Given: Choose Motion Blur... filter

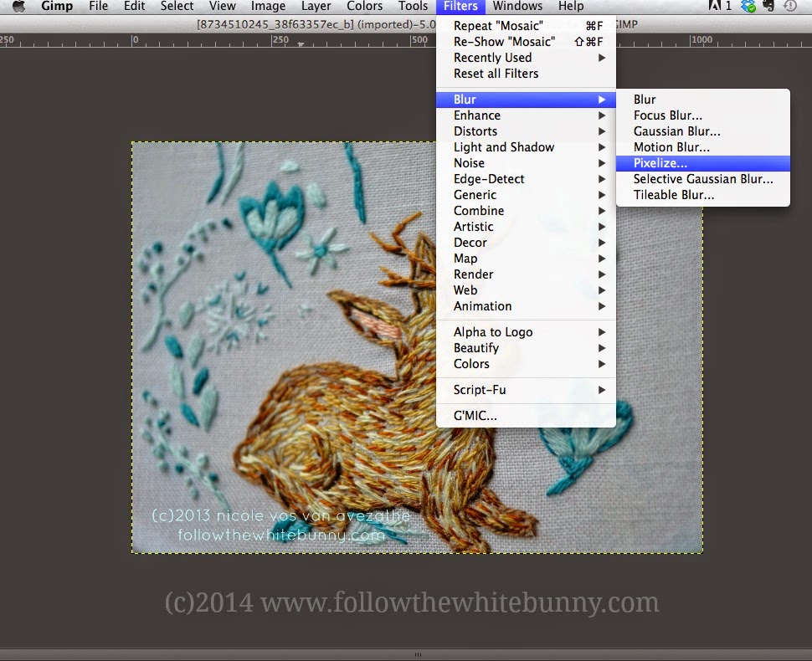Looking at the screenshot, I should coord(702,147).
